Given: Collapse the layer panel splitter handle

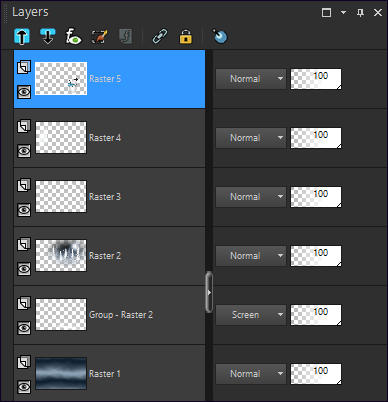Looking at the screenshot, I should click(x=209, y=292).
